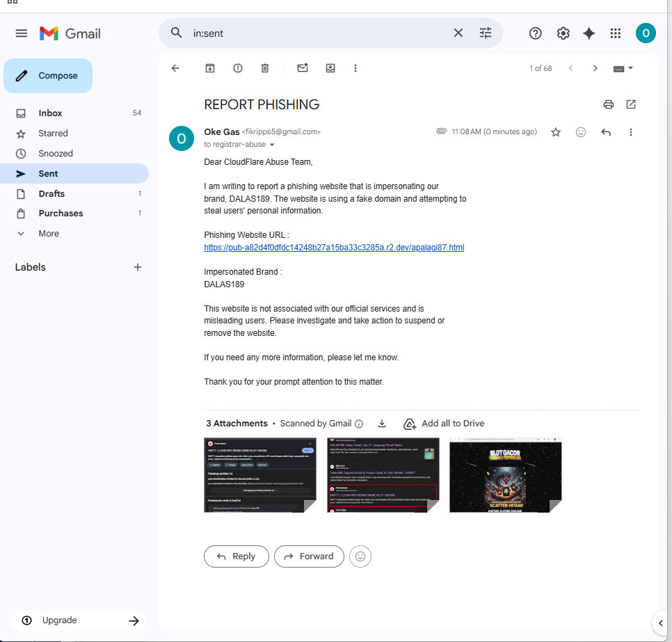Move email to inbox icon
Screen dimensions: 672x642
(x=330, y=68)
